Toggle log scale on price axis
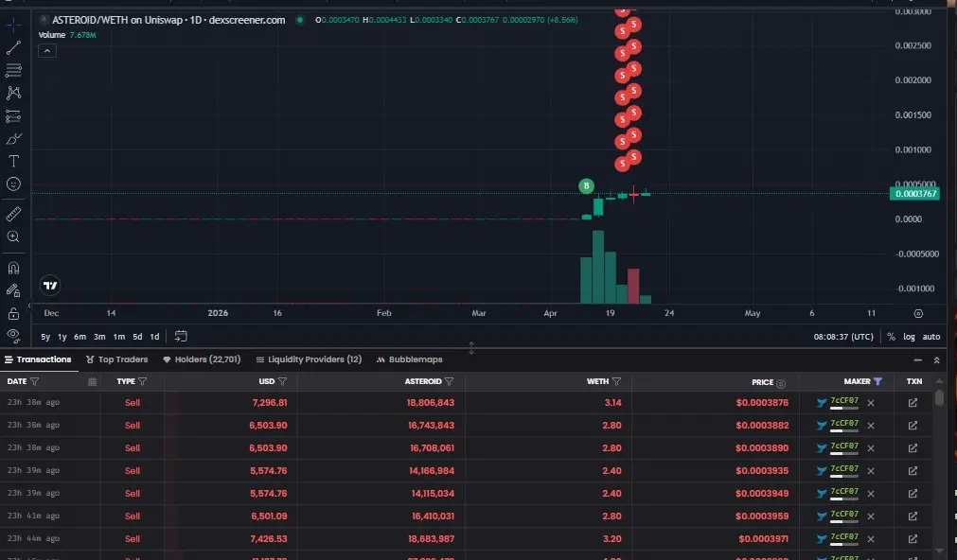Image resolution: width=957 pixels, height=560 pixels. tap(909, 337)
